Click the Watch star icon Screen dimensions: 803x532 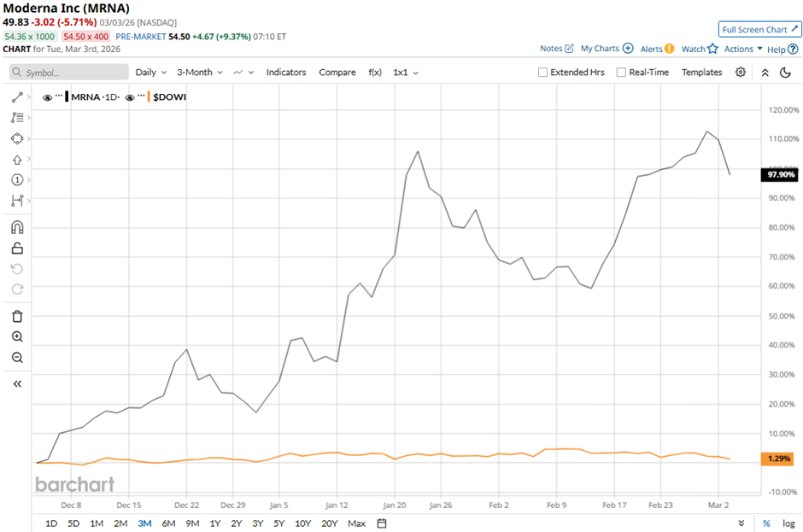coord(712,49)
